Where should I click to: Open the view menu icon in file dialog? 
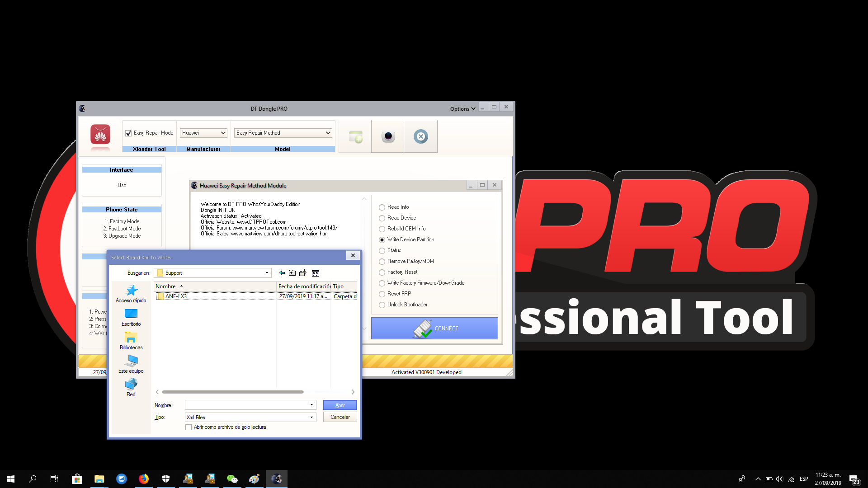(316, 273)
